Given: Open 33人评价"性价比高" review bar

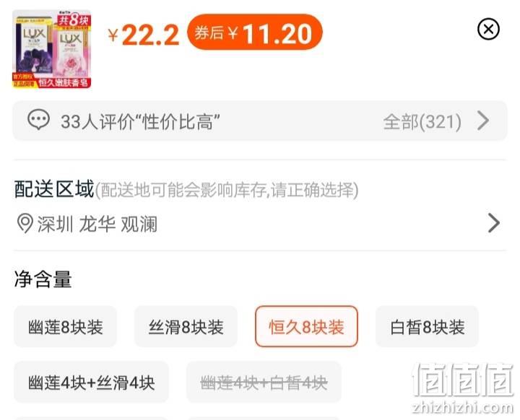Looking at the screenshot, I should click(x=260, y=121).
